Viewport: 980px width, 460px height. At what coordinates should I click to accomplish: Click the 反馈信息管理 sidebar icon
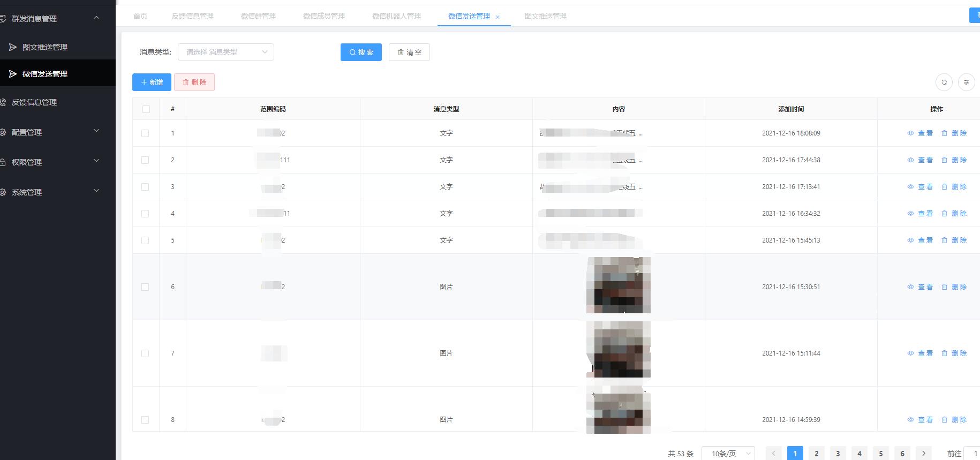(3, 102)
